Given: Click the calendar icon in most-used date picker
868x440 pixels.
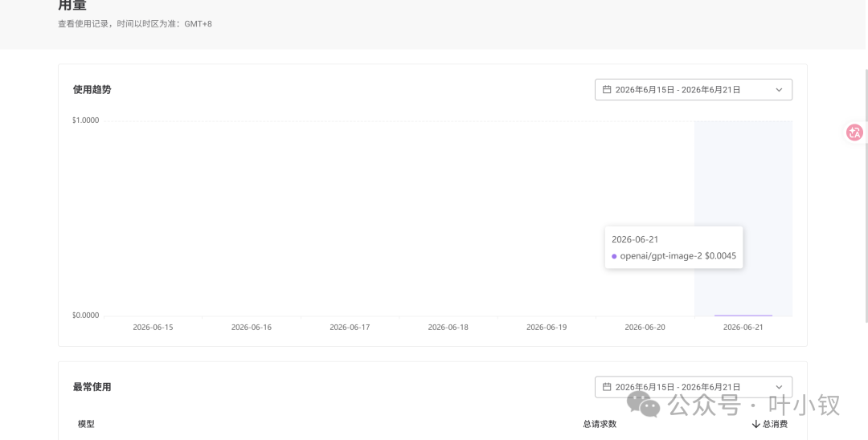Looking at the screenshot, I should pyautogui.click(x=607, y=387).
